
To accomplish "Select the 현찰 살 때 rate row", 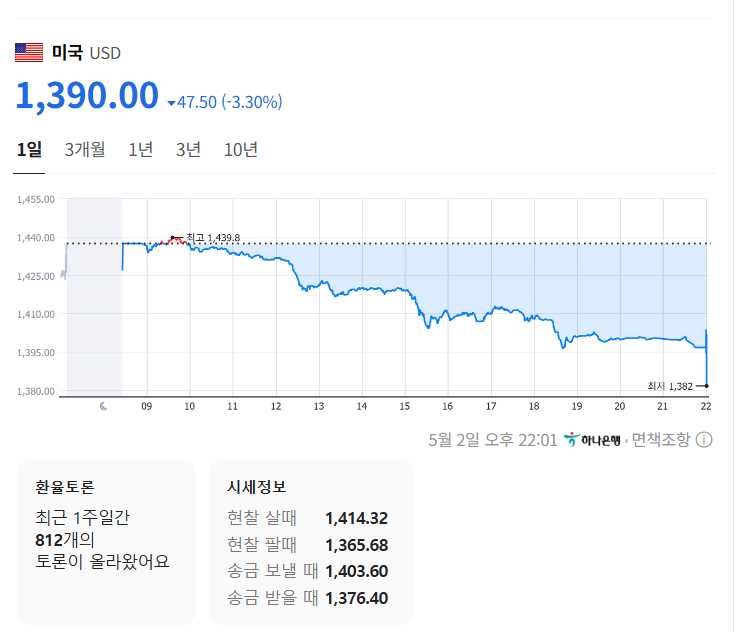I will (x=307, y=518).
